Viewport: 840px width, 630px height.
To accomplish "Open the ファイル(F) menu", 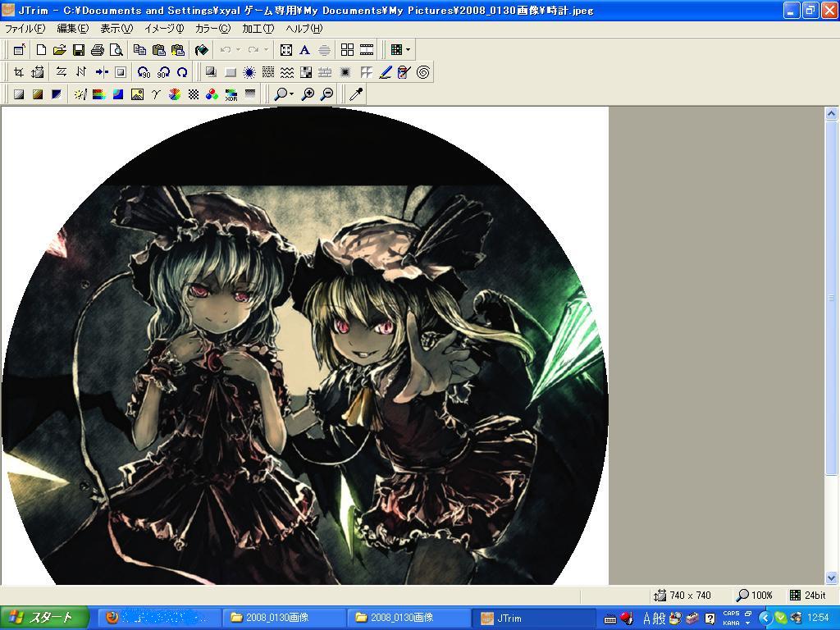I will [25, 29].
